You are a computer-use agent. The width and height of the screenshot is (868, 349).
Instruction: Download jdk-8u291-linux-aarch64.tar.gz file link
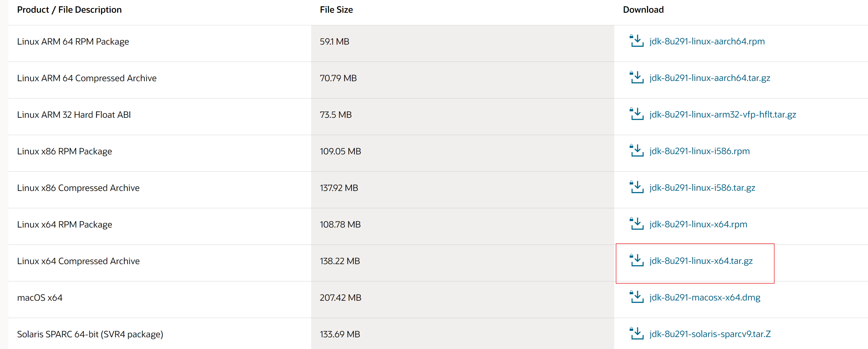[709, 78]
